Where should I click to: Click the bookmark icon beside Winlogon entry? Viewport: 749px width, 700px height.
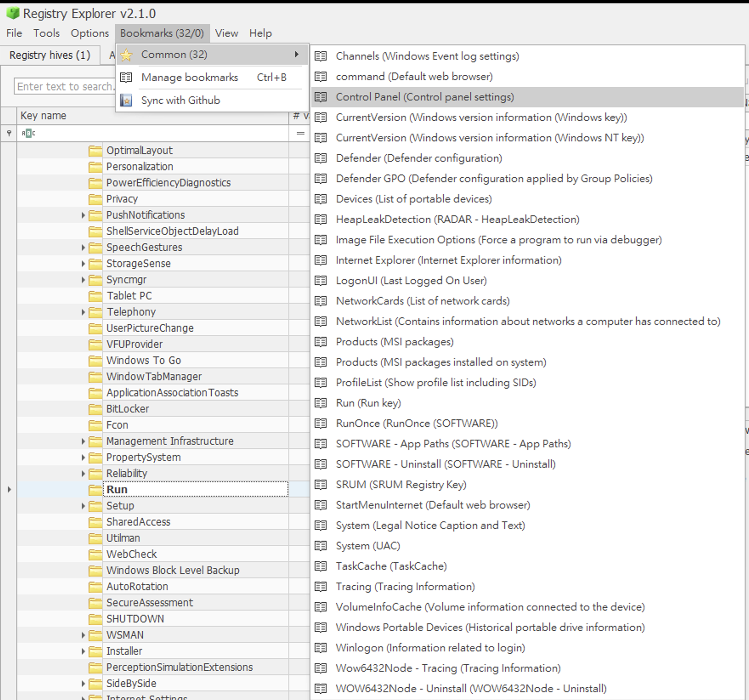pos(321,648)
